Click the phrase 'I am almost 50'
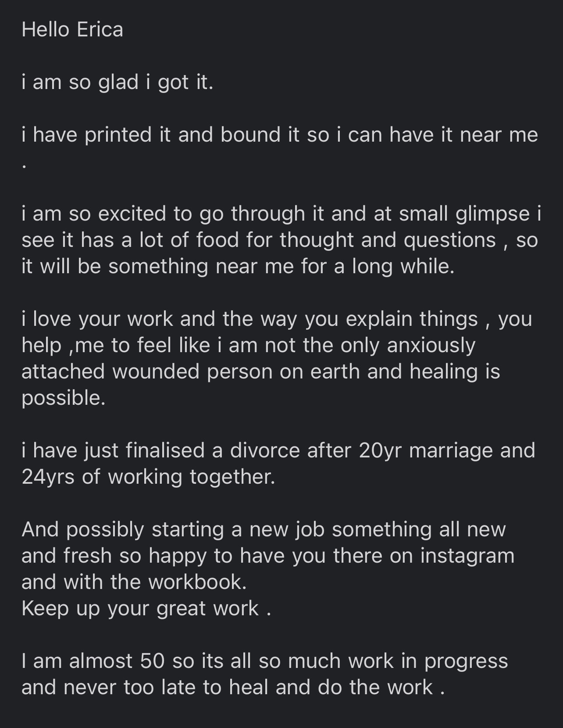The width and height of the screenshot is (563, 728). coord(93,661)
